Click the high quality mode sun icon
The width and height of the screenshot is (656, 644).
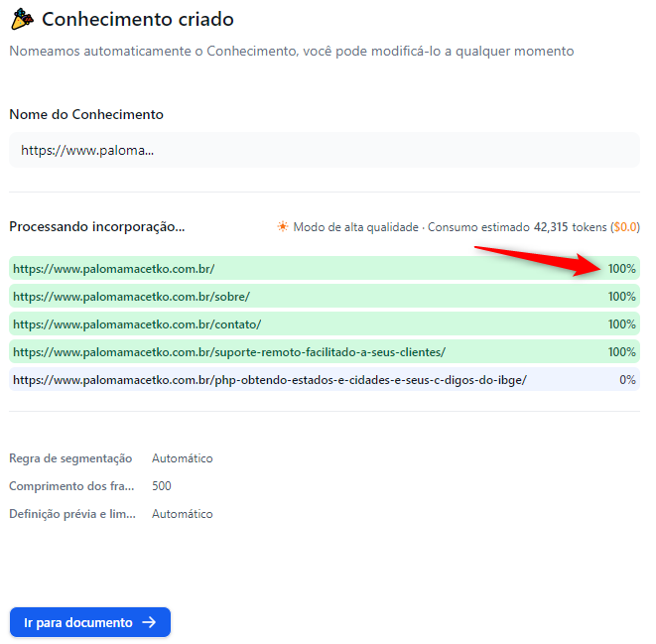tap(283, 226)
